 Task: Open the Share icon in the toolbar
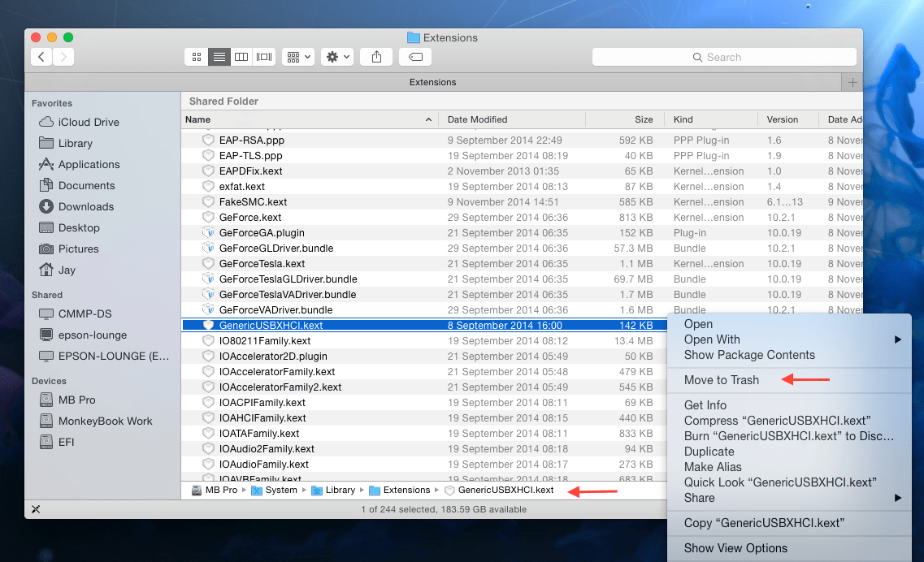(376, 57)
